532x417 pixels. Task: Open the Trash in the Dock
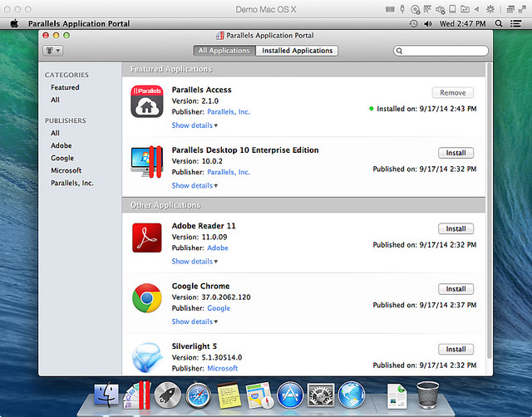point(427,395)
